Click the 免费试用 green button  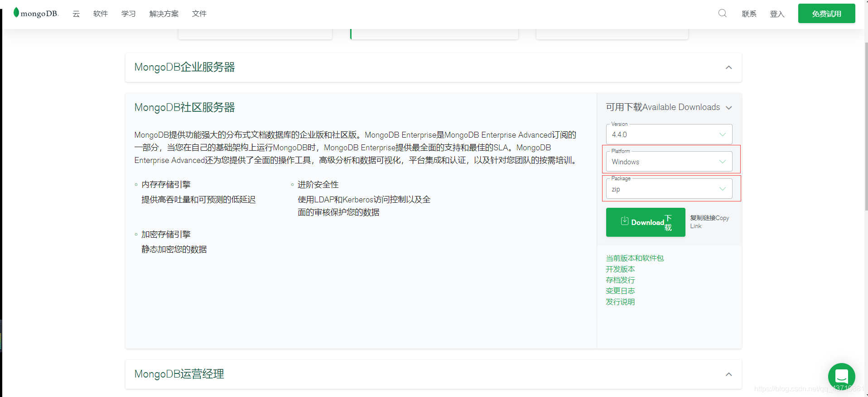pyautogui.click(x=826, y=13)
